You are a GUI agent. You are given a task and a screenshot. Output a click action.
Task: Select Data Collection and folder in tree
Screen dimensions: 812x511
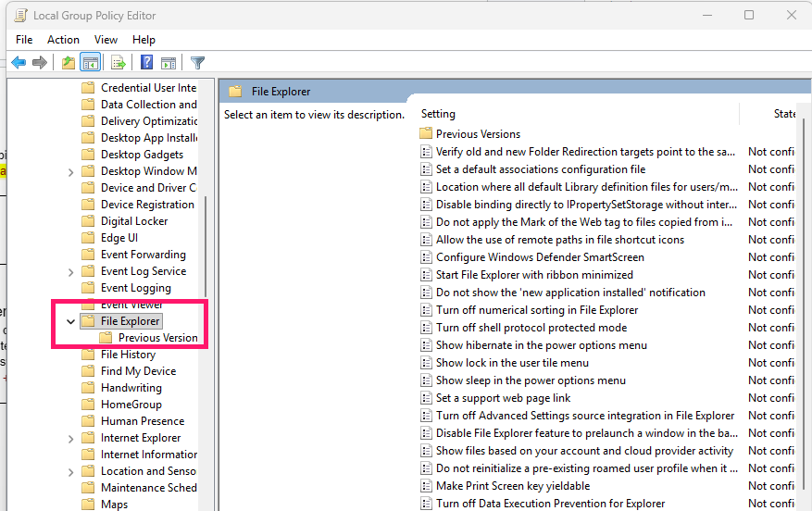tap(149, 105)
